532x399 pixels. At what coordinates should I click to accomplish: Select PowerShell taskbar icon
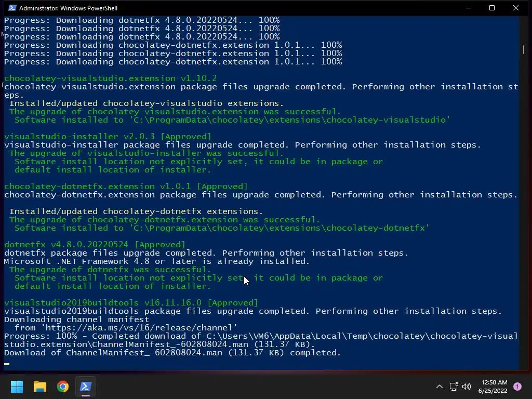[x=86, y=387]
